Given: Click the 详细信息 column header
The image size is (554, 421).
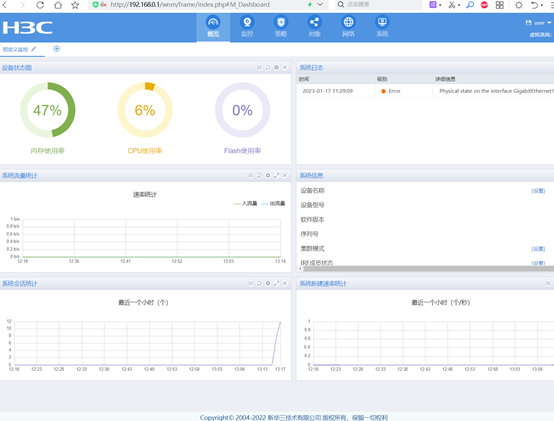Looking at the screenshot, I should tap(445, 79).
